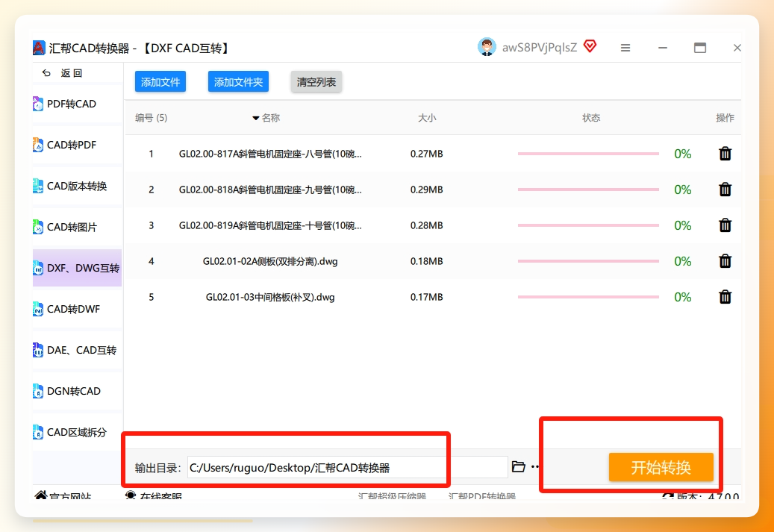Click the 大小 column header
774x532 pixels.
pos(427,118)
